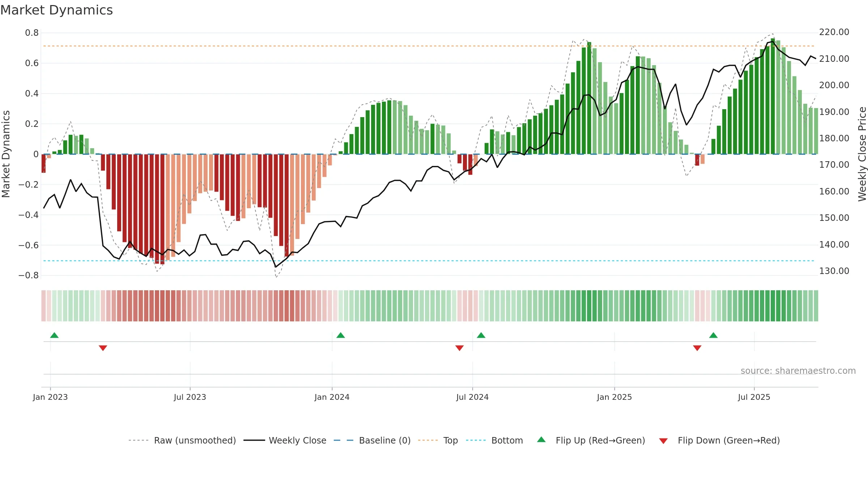This screenshot has height=488, width=868.
Task: Click the Jul 2024 x-axis label
Action: pyautogui.click(x=472, y=397)
